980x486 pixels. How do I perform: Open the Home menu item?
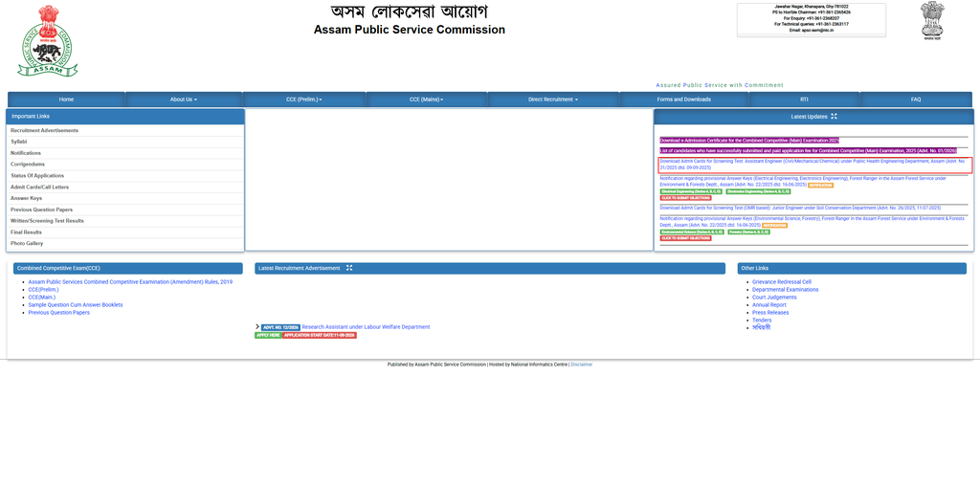point(66,99)
